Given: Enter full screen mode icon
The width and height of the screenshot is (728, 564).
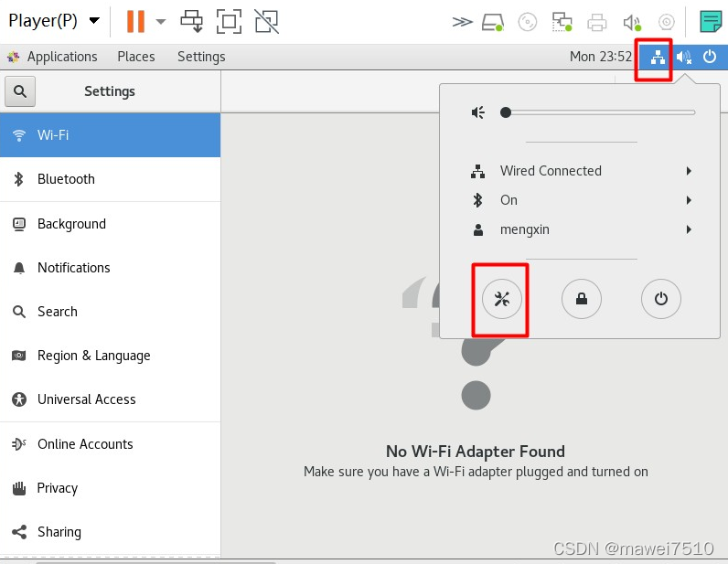Looking at the screenshot, I should pyautogui.click(x=229, y=21).
